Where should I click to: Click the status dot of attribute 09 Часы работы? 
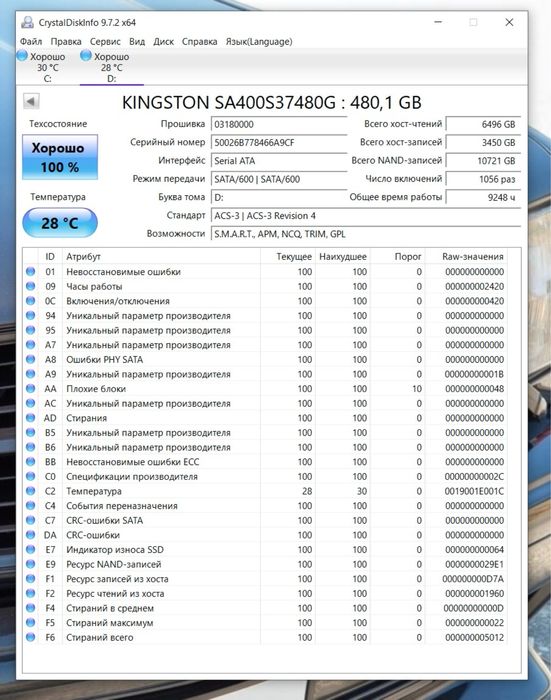30,286
